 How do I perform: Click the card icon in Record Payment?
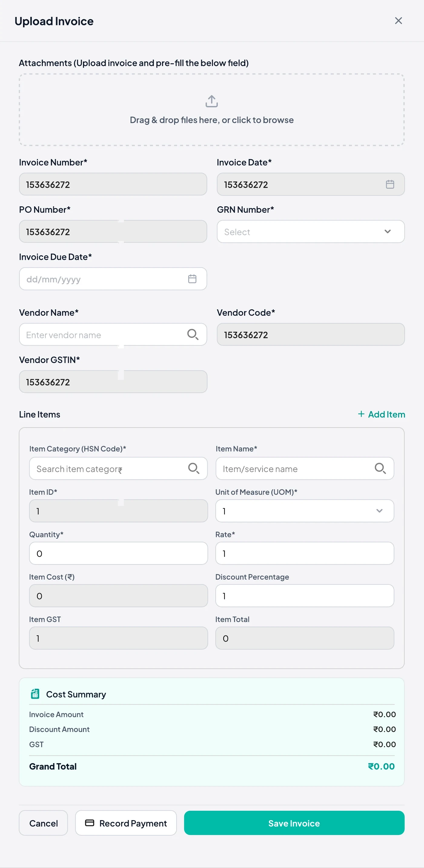click(x=90, y=823)
